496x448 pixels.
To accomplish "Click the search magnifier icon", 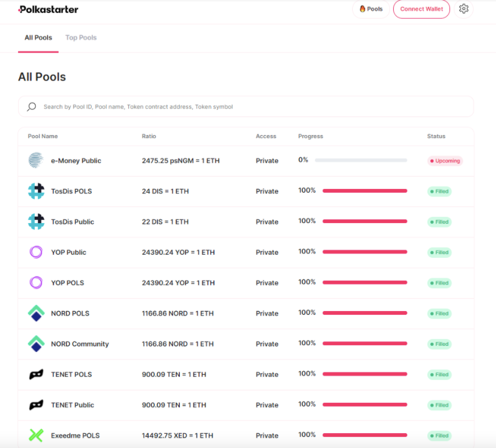I will point(32,107).
